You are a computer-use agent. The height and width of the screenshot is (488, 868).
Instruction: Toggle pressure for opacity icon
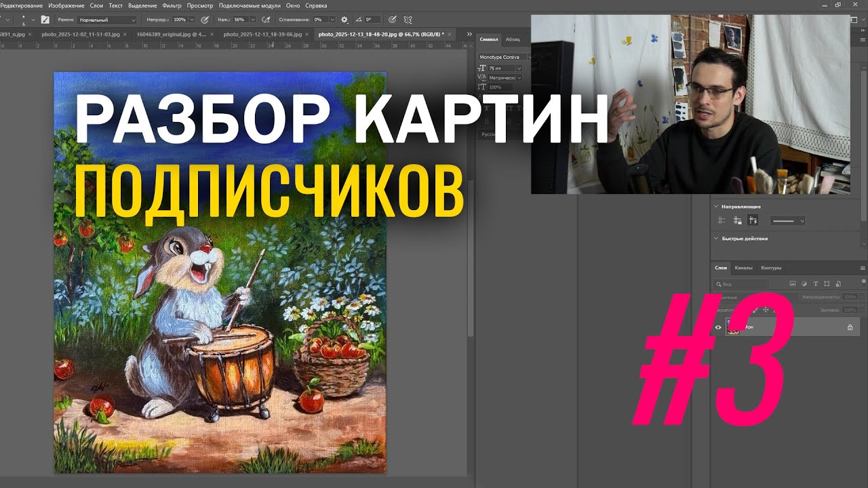(204, 20)
